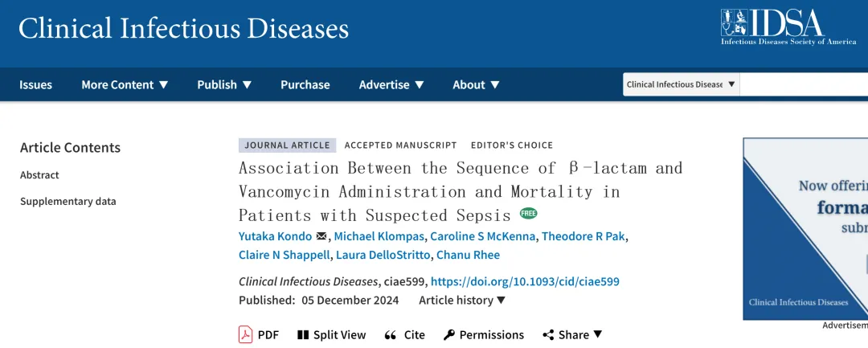
Task: Click the green FREE badge
Action: point(528,213)
